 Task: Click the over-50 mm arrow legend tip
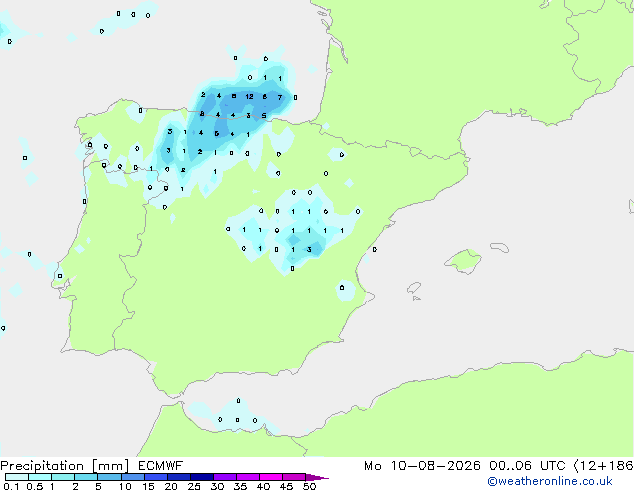click(x=317, y=477)
